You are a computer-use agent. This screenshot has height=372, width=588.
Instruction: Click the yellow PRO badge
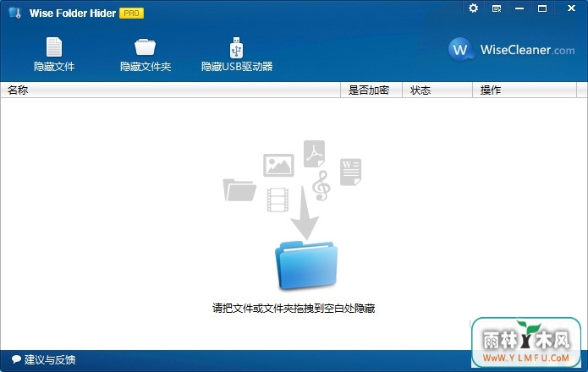(132, 14)
